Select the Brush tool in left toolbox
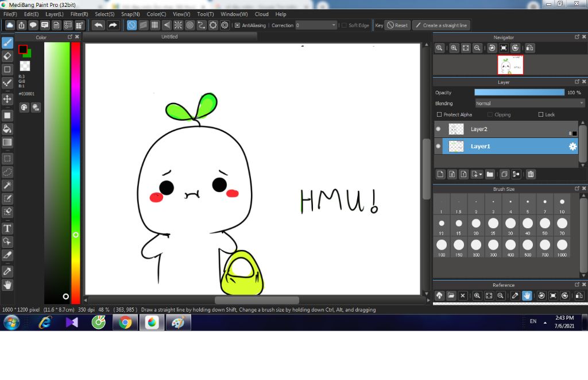588x380 pixels. coord(7,43)
